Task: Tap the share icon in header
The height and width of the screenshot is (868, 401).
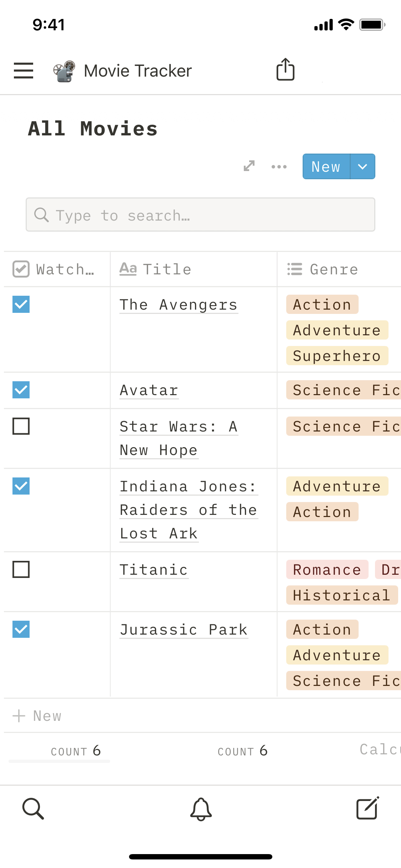Action: [x=286, y=69]
